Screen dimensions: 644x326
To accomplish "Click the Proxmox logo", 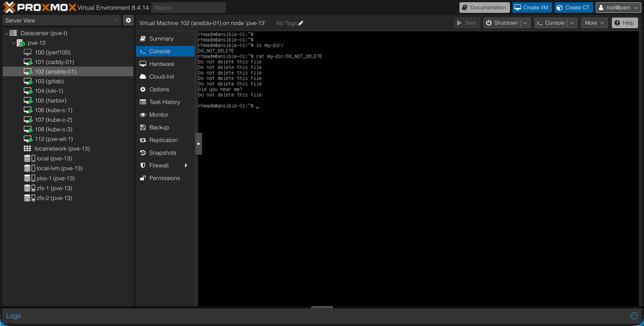I will tap(40, 7).
